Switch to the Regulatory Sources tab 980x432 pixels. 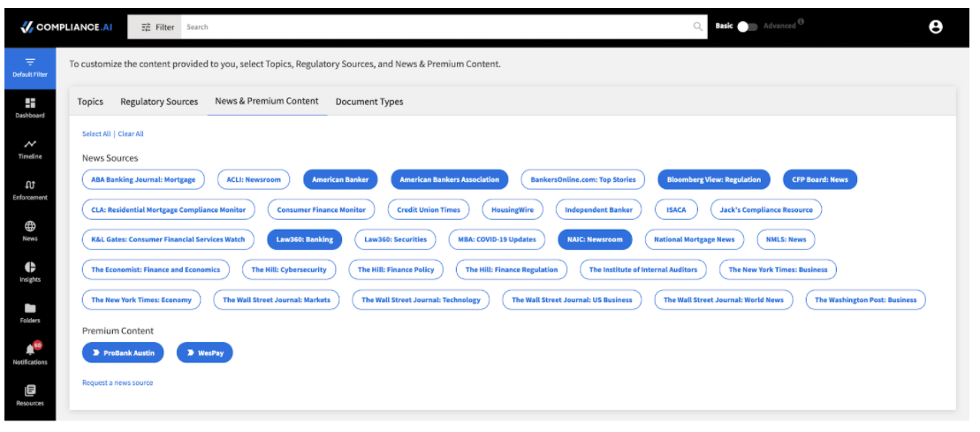click(x=159, y=102)
